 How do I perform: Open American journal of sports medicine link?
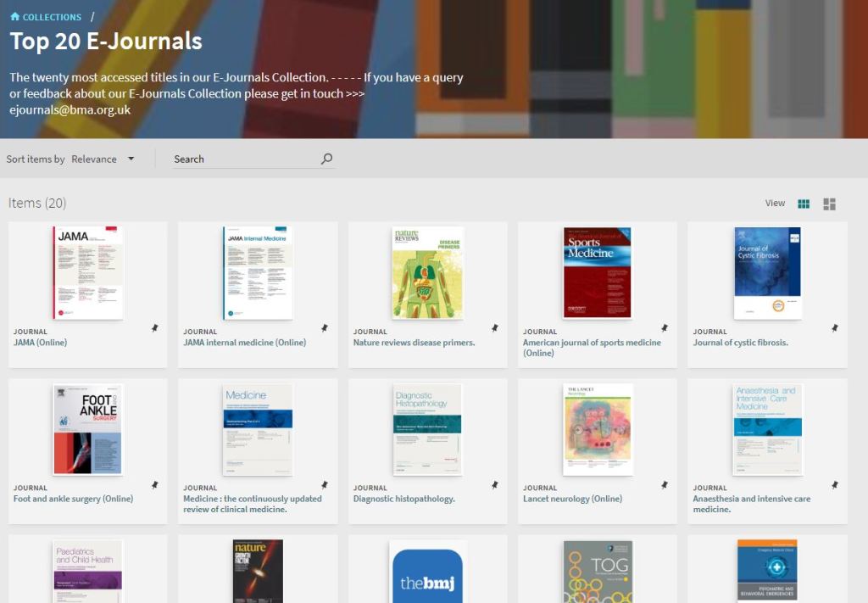pyautogui.click(x=592, y=348)
